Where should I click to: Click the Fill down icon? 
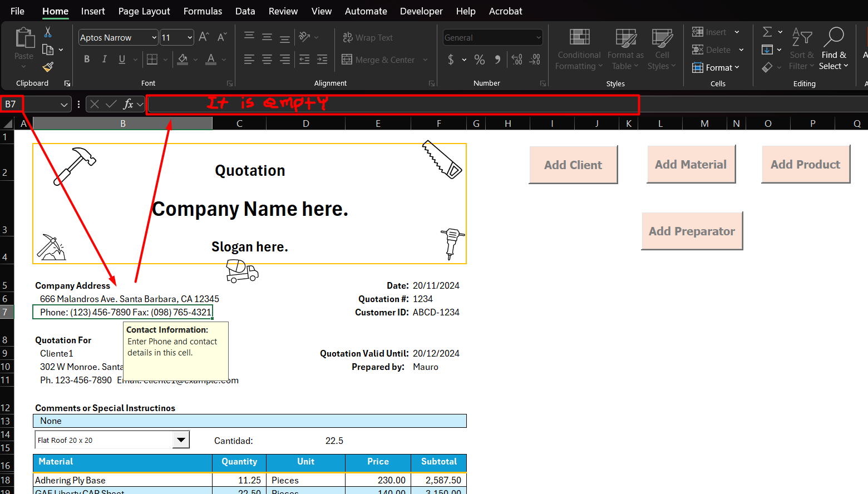pyautogui.click(x=767, y=50)
